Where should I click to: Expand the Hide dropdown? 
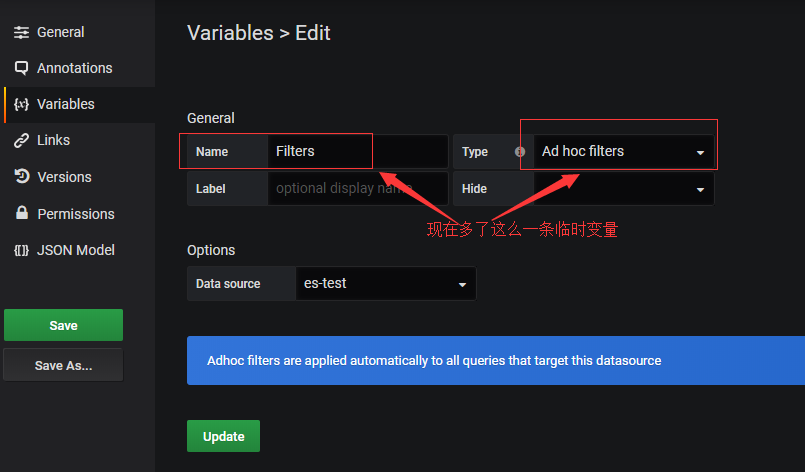[x=623, y=188]
